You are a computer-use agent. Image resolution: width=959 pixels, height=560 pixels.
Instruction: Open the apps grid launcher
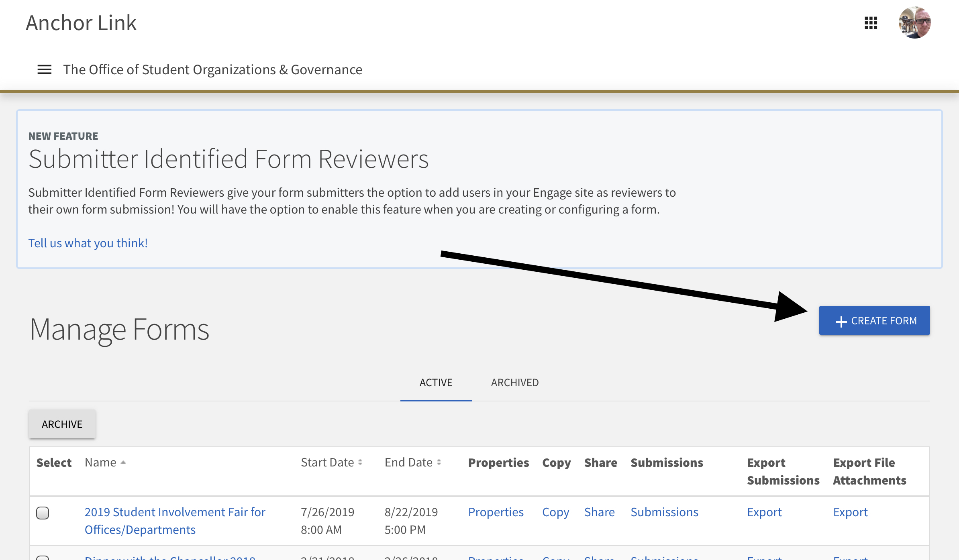(x=871, y=23)
